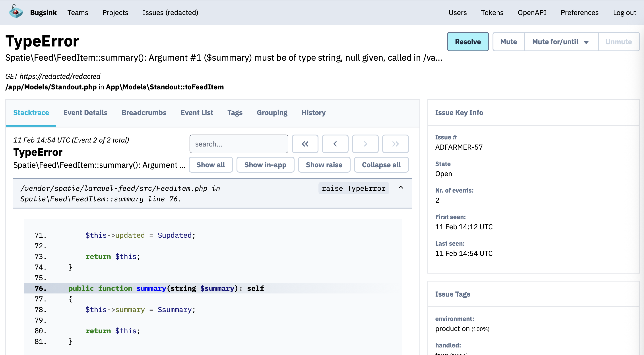Open the Mute for/until dropdown

point(561,42)
